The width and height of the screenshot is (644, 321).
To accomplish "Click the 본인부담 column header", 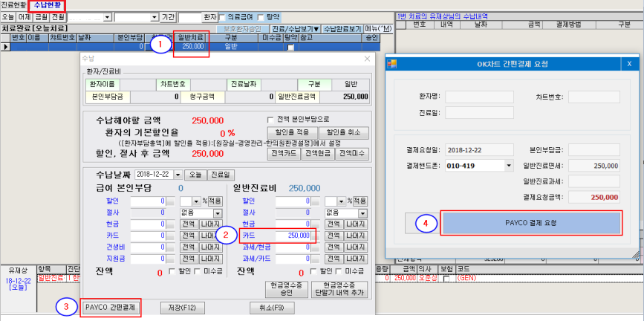I will (129, 38).
